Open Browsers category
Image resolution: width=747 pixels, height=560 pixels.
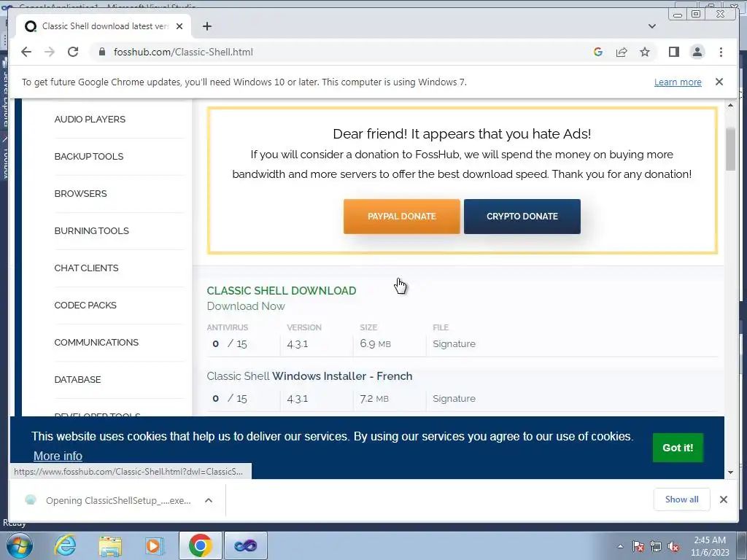80,193
